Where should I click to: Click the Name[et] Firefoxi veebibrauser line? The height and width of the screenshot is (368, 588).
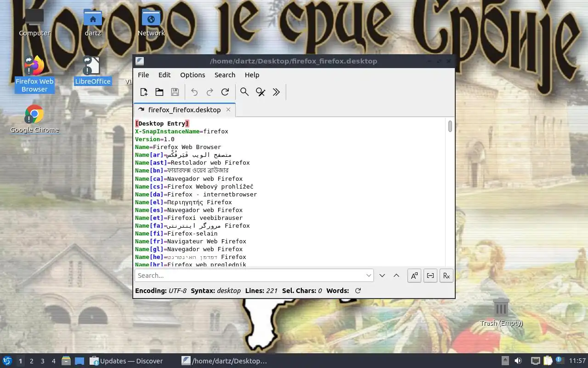click(x=189, y=218)
